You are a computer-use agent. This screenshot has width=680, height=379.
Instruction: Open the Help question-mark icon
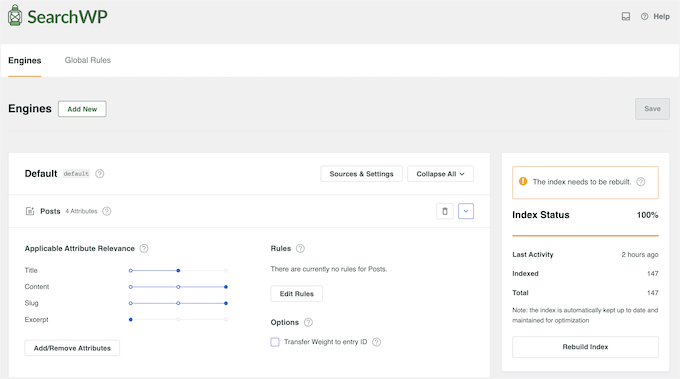[644, 16]
